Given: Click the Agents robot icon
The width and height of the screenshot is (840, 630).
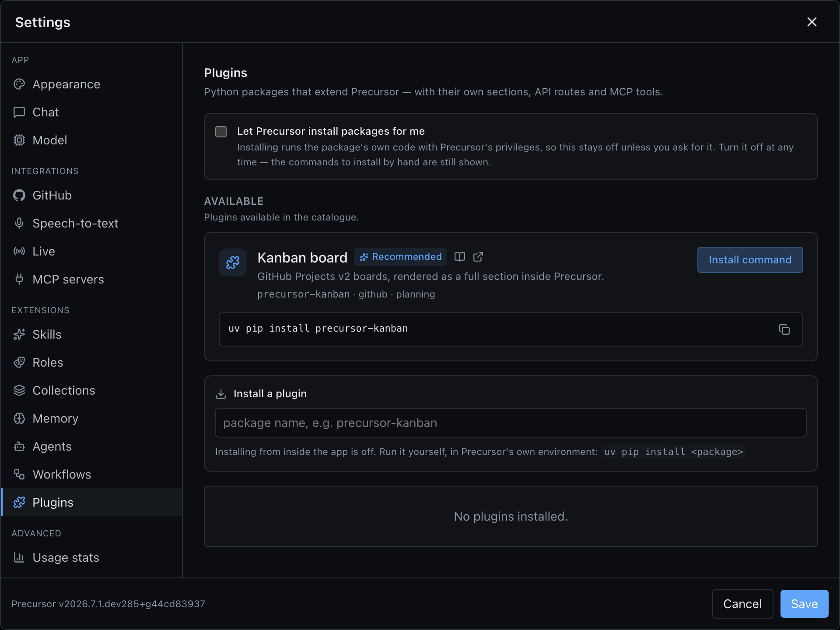Looking at the screenshot, I should pos(19,446).
